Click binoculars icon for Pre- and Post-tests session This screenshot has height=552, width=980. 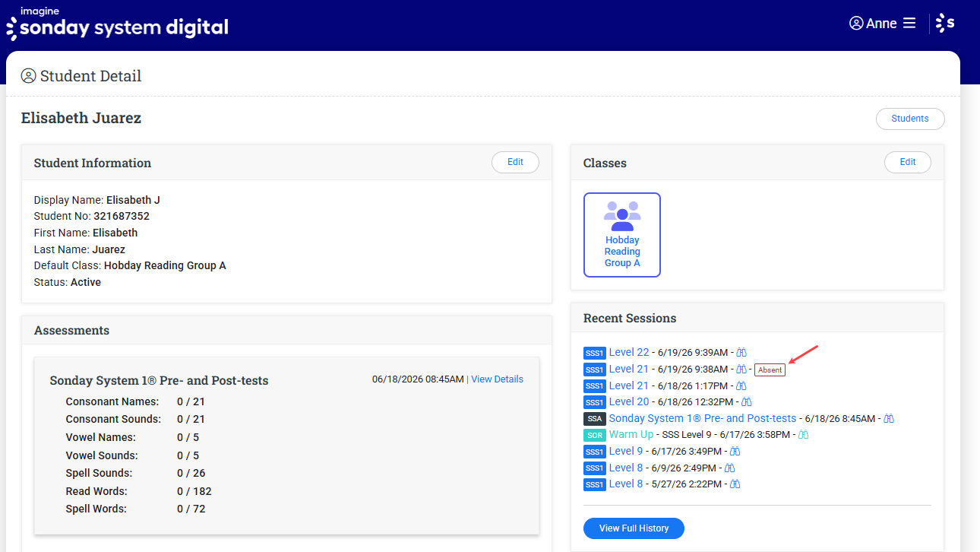[x=889, y=419]
